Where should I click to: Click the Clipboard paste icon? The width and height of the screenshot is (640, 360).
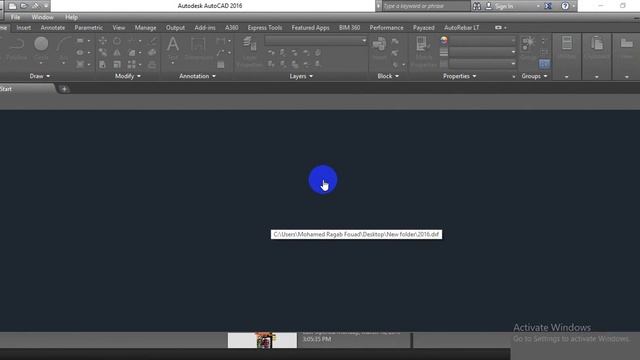click(597, 43)
